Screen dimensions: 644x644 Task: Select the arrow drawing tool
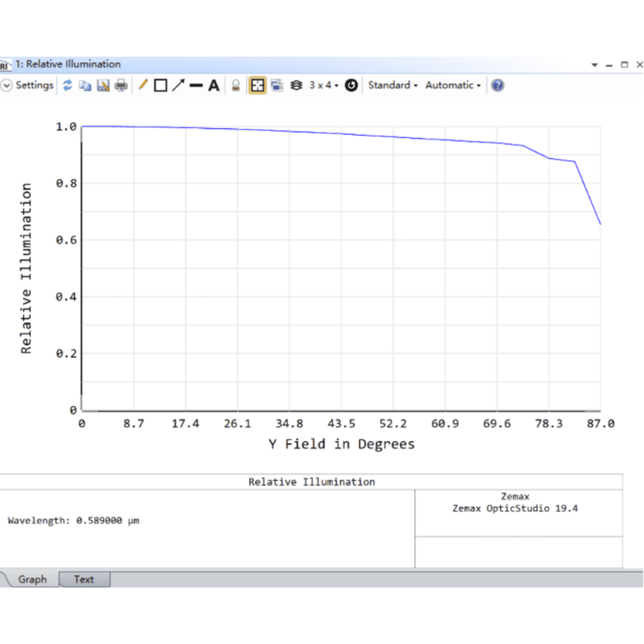178,85
